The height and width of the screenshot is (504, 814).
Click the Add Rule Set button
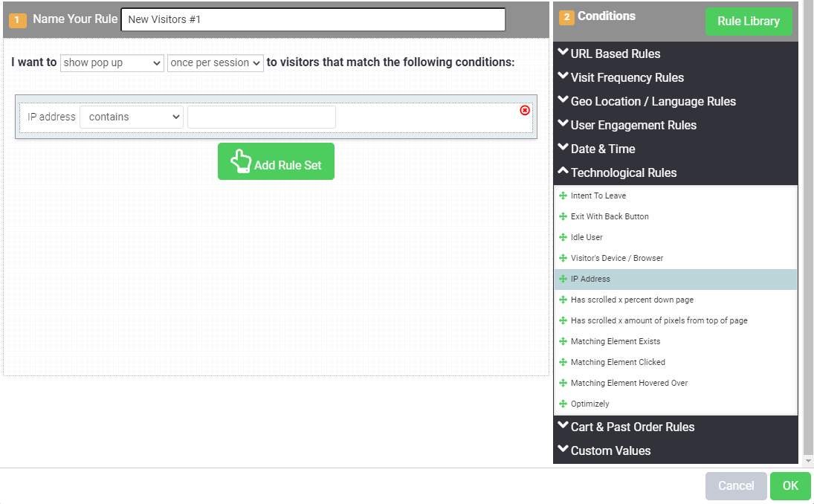(276, 161)
